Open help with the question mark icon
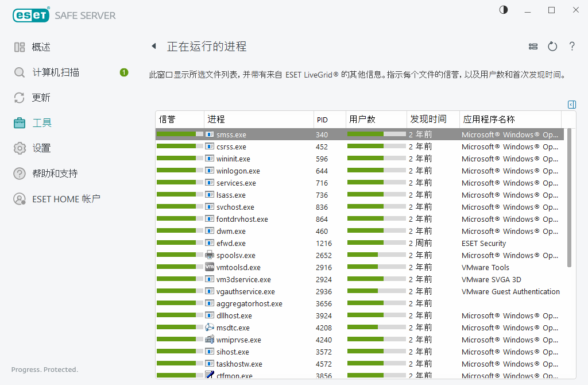The width and height of the screenshot is (588, 385). click(x=572, y=47)
